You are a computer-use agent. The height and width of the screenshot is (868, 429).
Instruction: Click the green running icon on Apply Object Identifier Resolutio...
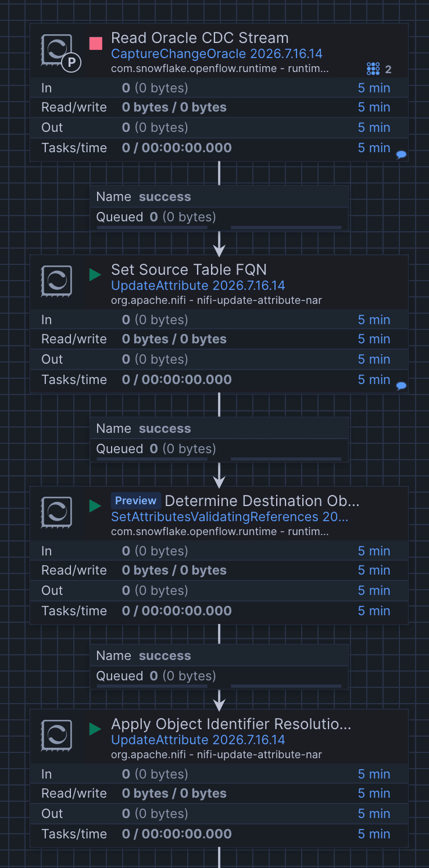pyautogui.click(x=95, y=729)
